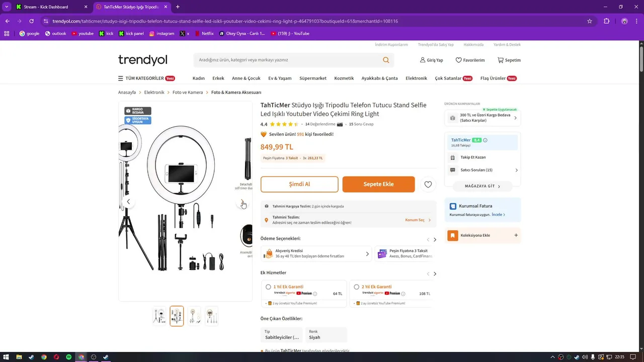Click Koleksiyona Ekle bookmark icon

453,235
